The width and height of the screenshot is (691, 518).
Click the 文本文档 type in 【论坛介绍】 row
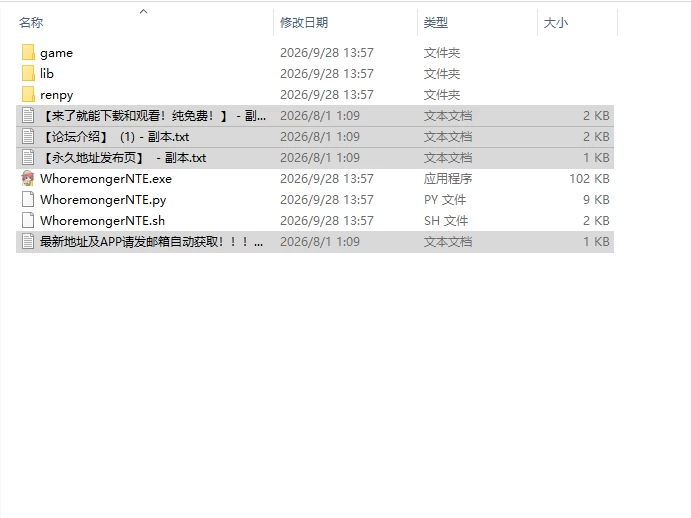[448, 137]
